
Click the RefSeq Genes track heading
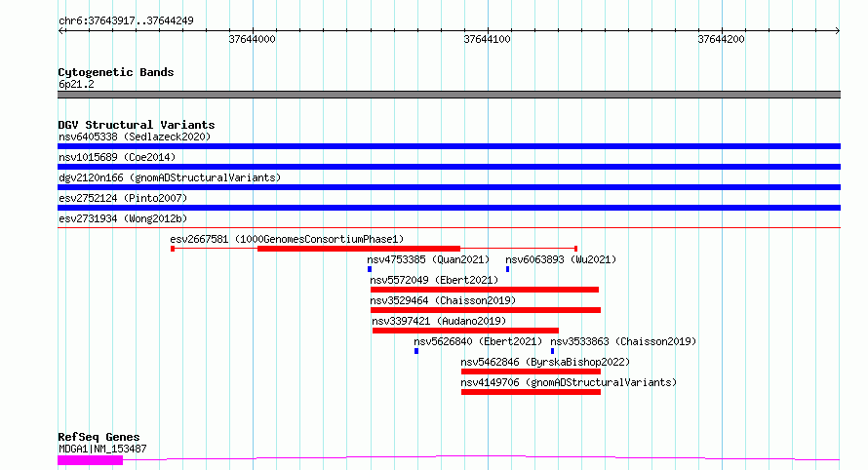pyautogui.click(x=99, y=437)
